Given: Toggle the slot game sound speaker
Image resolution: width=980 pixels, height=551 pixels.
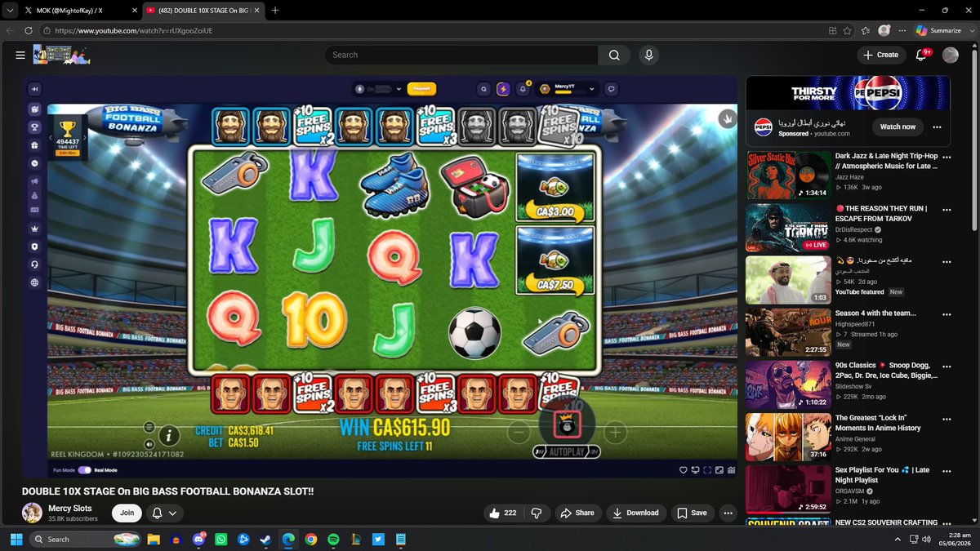Looking at the screenshot, I should tap(149, 445).
